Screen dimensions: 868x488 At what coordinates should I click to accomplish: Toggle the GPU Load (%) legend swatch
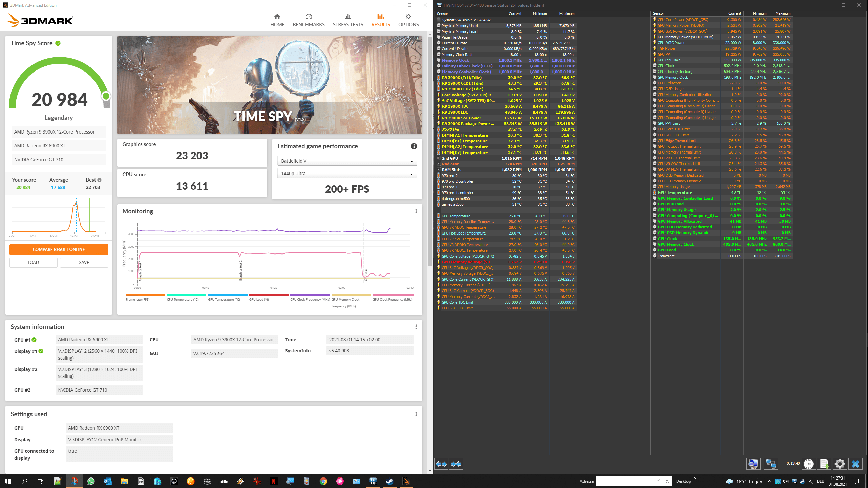[269, 295]
